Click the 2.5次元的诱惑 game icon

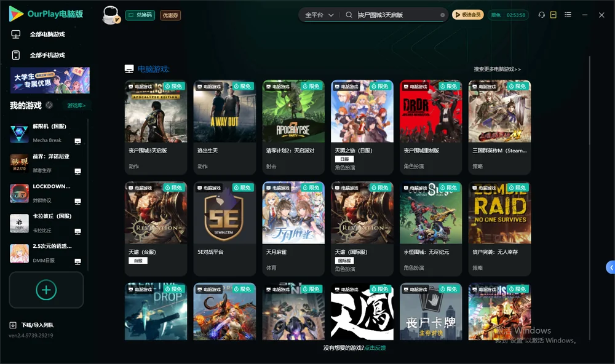coord(19,253)
